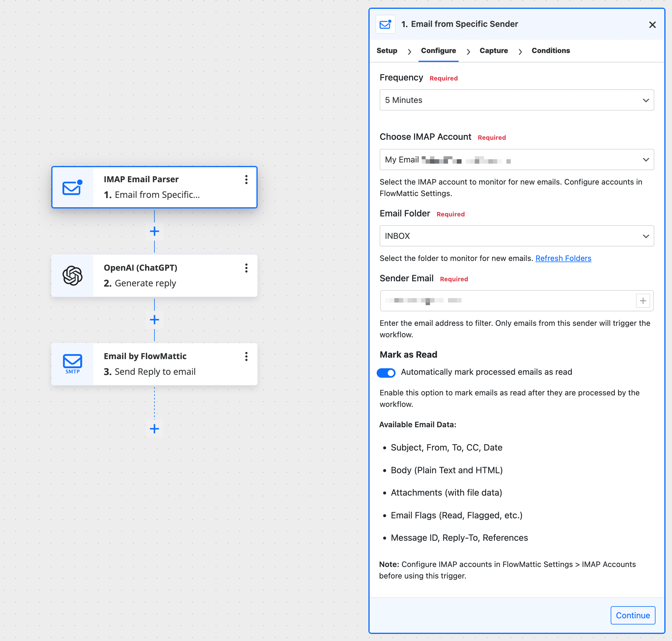The image size is (672, 641).
Task: Add a new step below the IMAP trigger
Action: click(154, 231)
